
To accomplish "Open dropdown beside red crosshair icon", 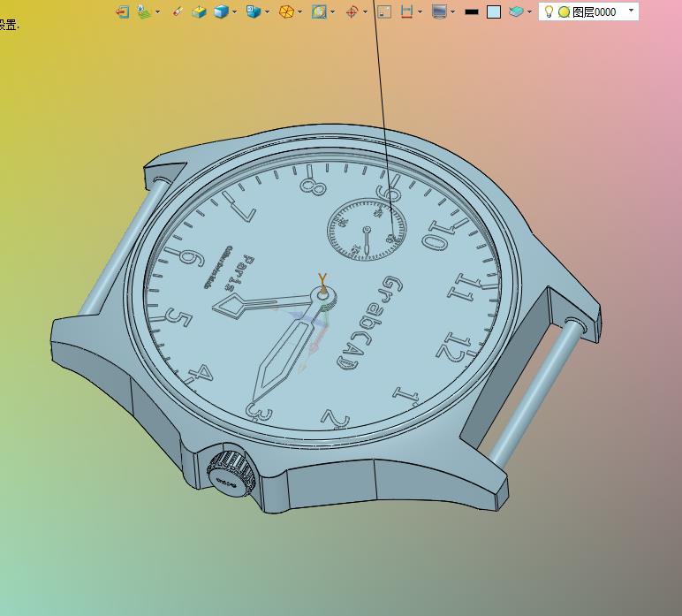I will [365, 11].
